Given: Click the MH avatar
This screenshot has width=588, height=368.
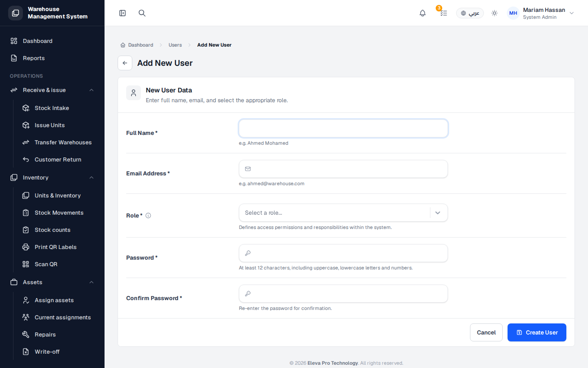Looking at the screenshot, I should click(513, 13).
